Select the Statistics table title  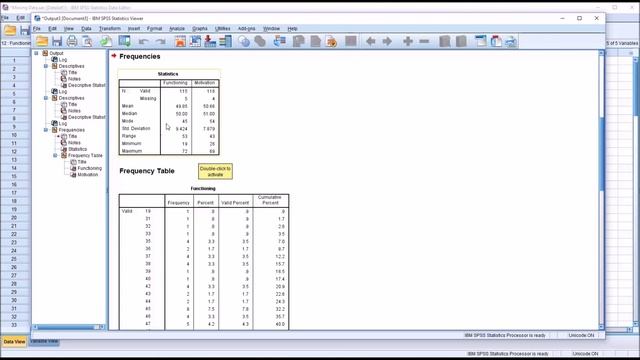[168, 74]
